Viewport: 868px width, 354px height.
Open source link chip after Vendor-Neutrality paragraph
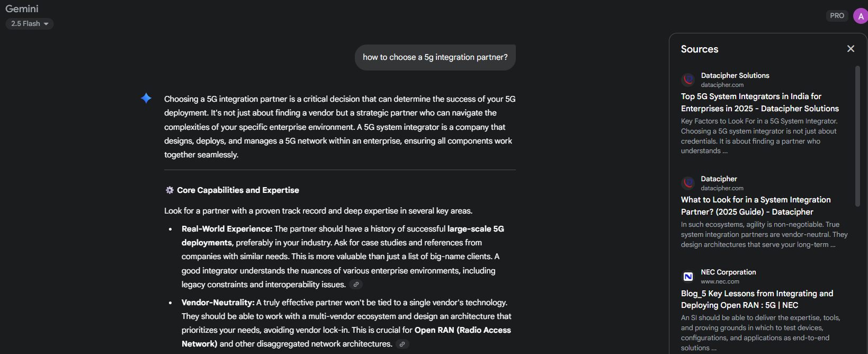[x=402, y=344]
